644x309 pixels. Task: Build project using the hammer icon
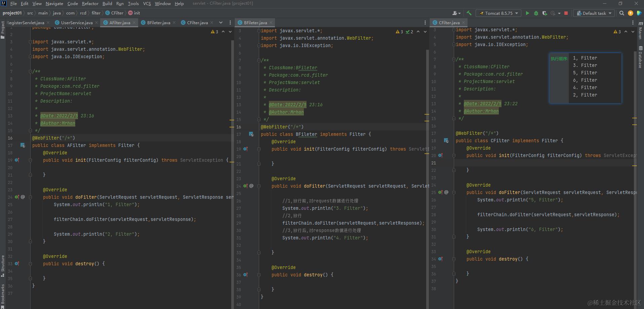[x=469, y=13]
